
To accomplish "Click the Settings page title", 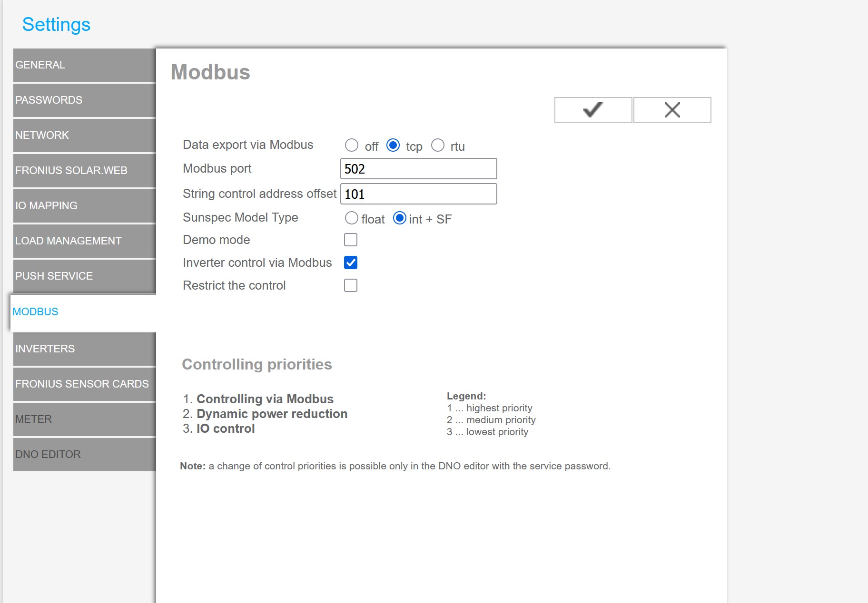I will (x=56, y=25).
